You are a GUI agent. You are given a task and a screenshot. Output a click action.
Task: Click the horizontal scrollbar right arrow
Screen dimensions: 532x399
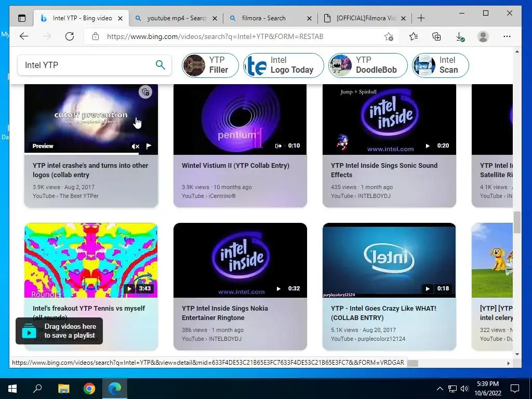coord(508,363)
